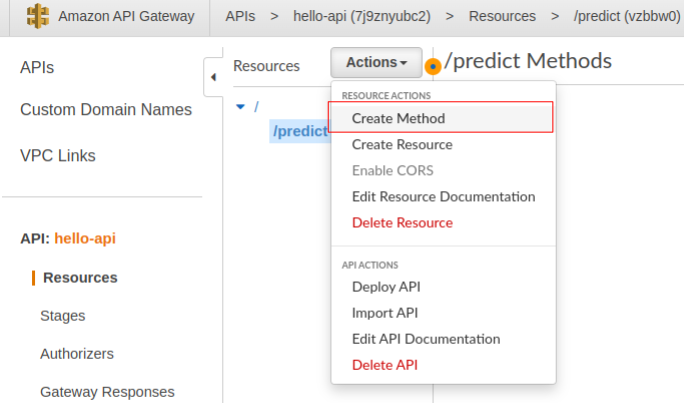Choose Edit API Documentation

443,339
